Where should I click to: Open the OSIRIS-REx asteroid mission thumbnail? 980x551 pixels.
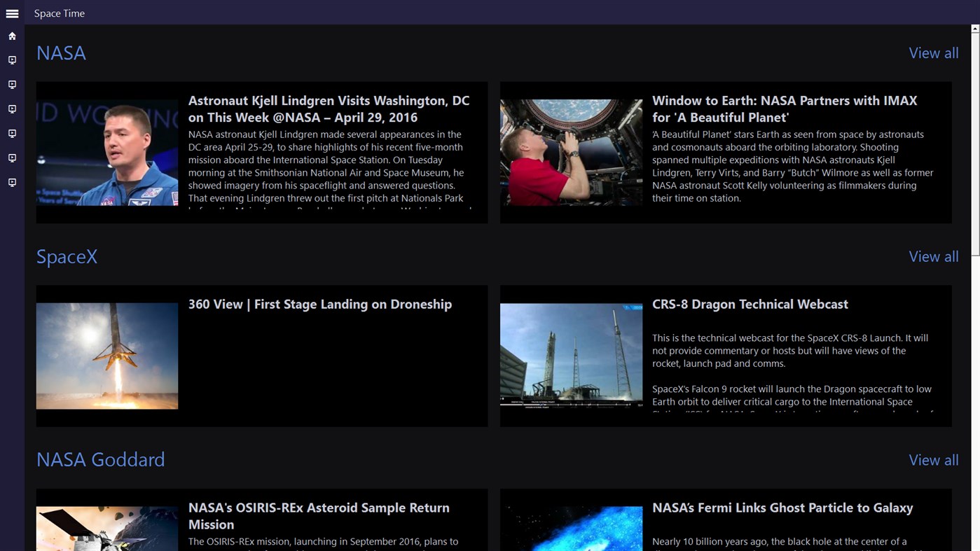coord(106,529)
